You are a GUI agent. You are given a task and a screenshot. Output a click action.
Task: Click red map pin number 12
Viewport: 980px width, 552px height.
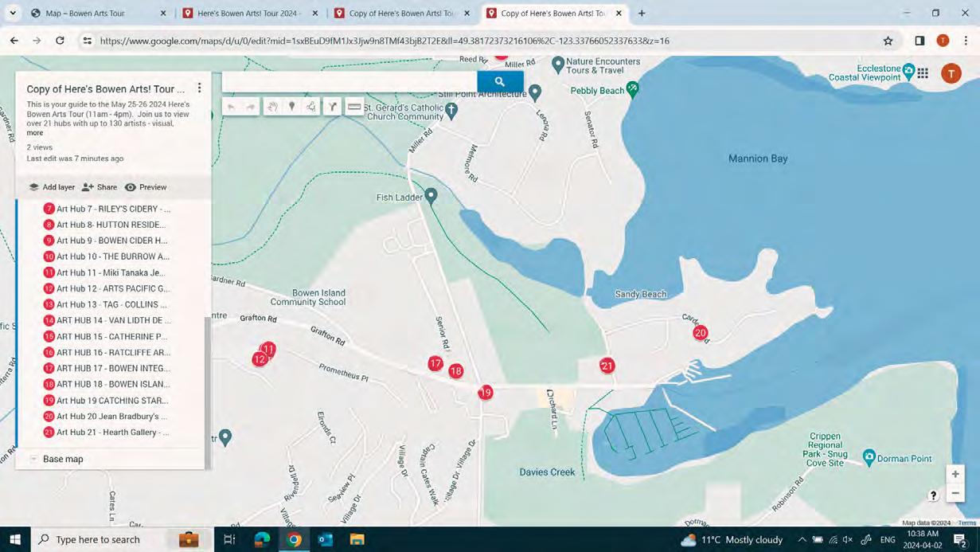click(260, 360)
